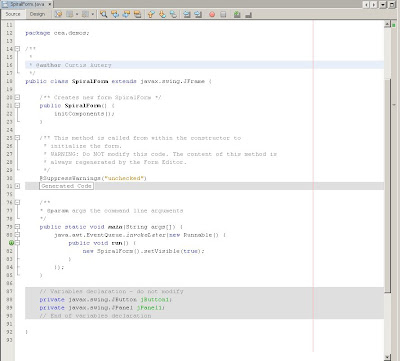Click 'new SpiralForm().setVisible(true);' line
Screen dimensions: 400x361
point(143,251)
